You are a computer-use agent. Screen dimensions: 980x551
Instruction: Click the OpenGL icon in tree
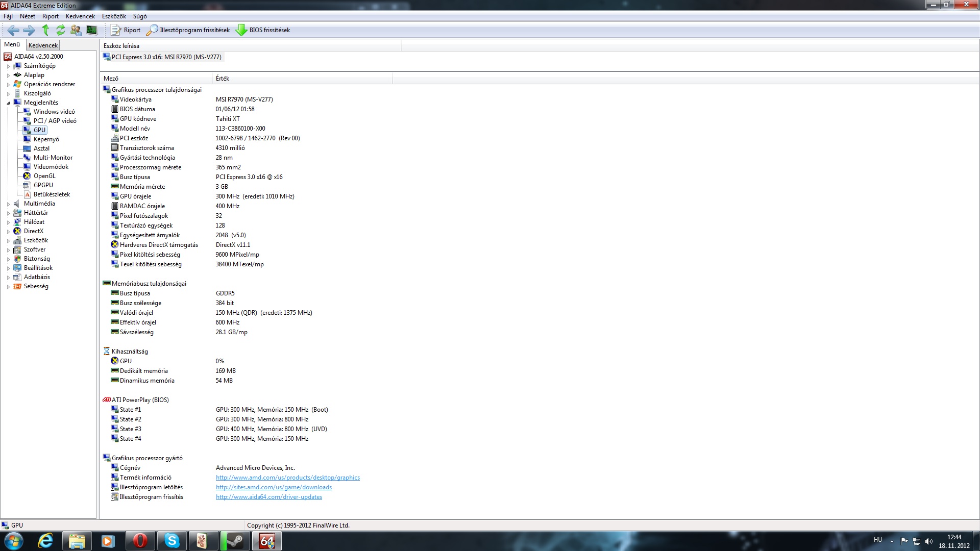coord(27,176)
